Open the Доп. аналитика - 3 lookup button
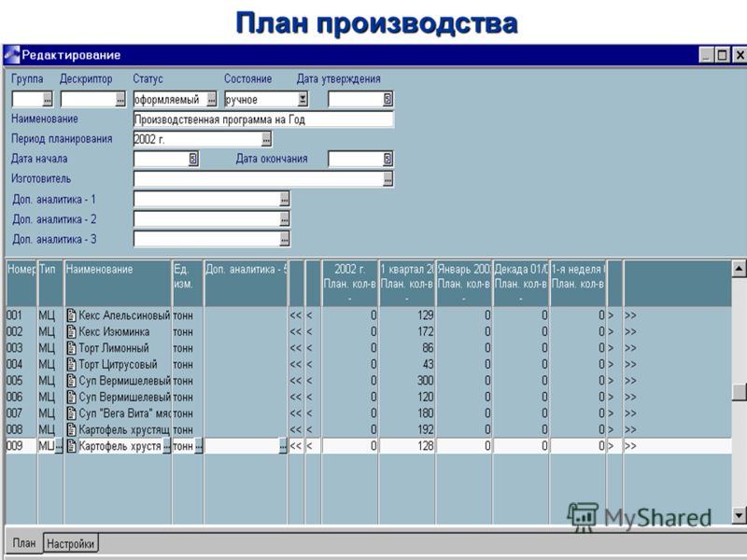Screen dimensions: 747x560 (285, 239)
